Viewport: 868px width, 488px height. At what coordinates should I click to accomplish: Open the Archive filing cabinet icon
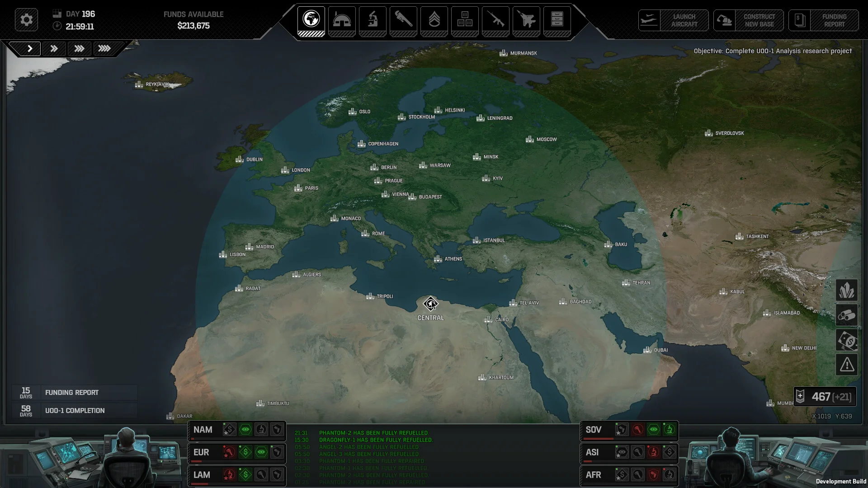click(x=557, y=20)
